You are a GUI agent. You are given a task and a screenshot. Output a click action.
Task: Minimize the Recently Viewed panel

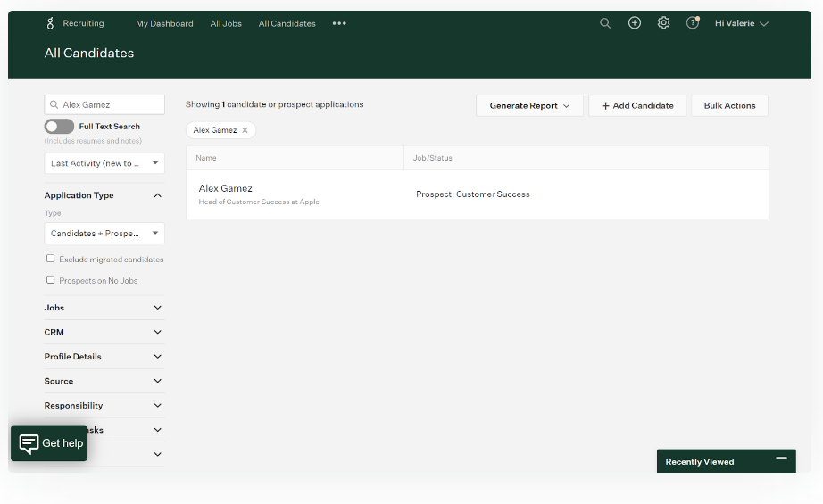[x=781, y=459]
